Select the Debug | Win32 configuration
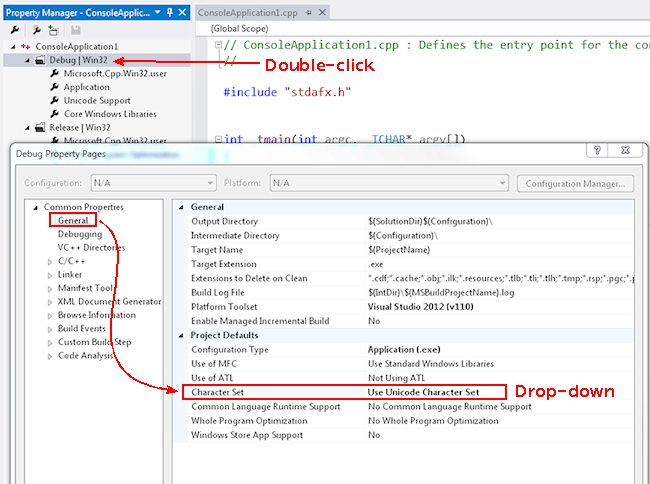The width and height of the screenshot is (650, 484). click(78, 60)
